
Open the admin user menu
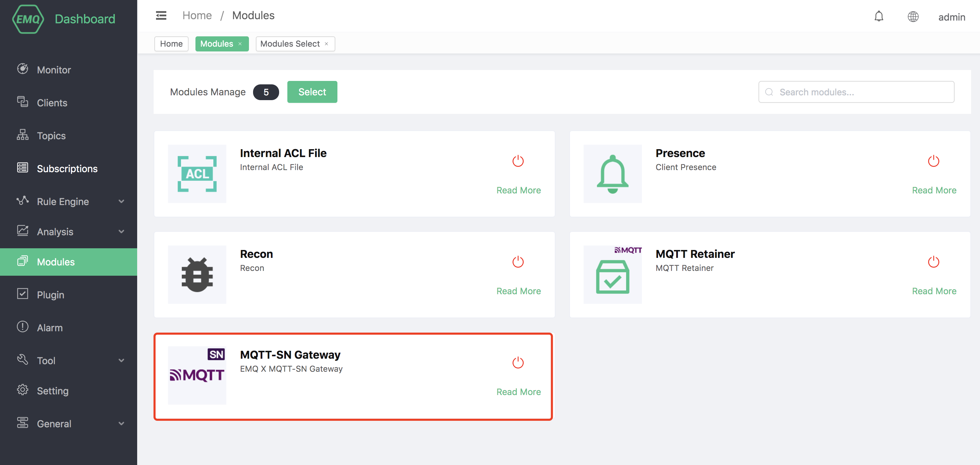pos(952,17)
